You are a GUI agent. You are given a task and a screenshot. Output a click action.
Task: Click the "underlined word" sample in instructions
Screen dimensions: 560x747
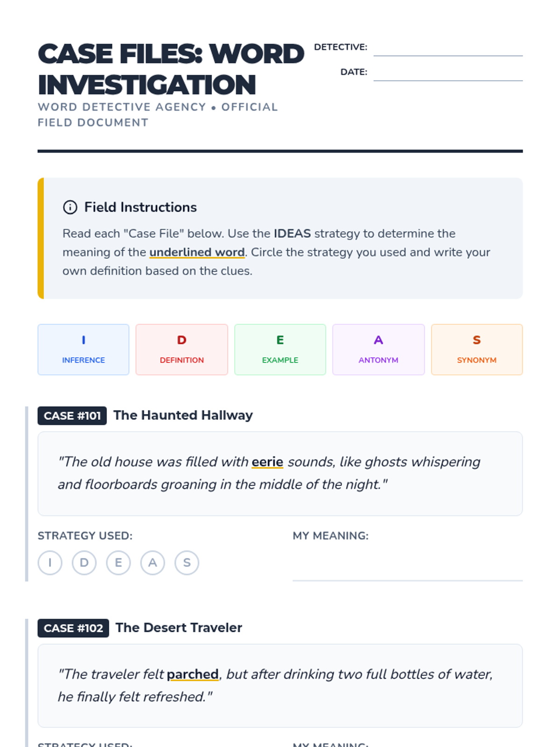coord(197,252)
